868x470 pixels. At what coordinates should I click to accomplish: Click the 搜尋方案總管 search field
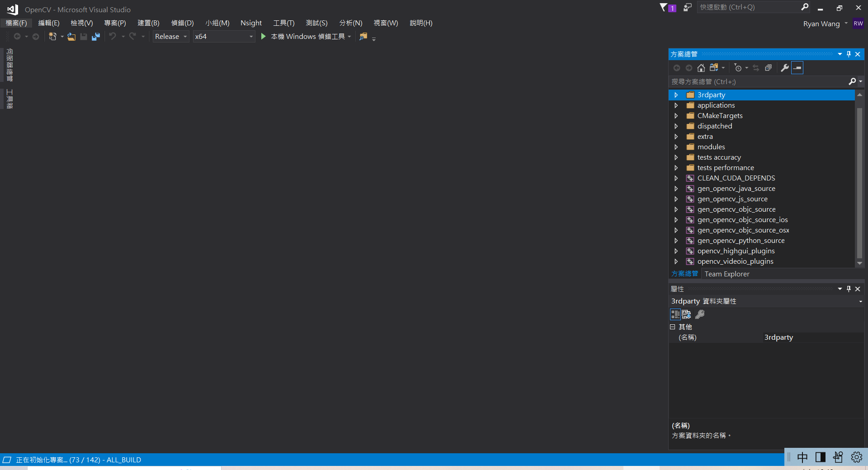pyautogui.click(x=758, y=82)
